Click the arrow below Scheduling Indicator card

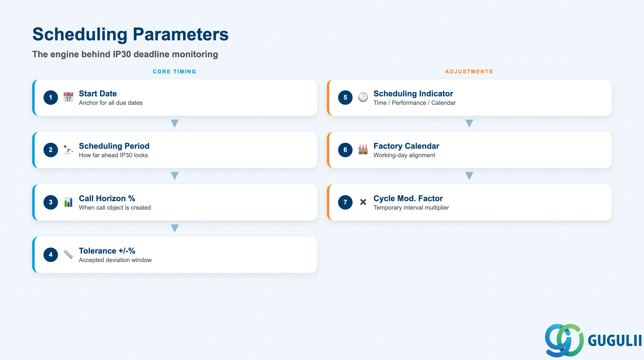(469, 123)
